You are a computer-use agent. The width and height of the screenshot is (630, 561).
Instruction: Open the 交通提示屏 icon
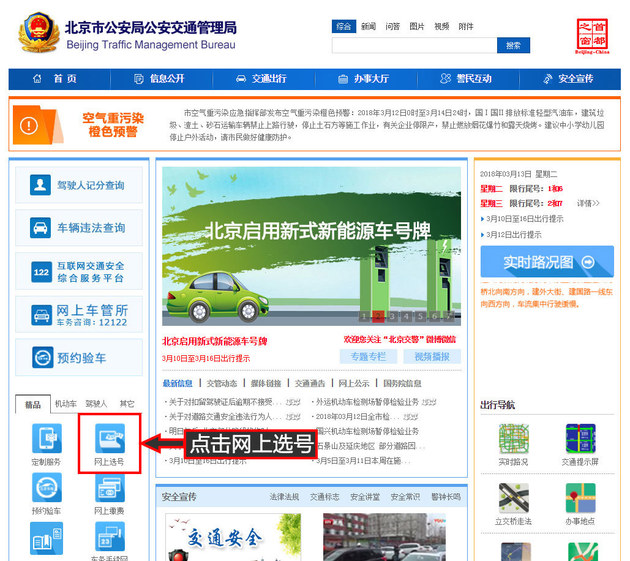pos(580,439)
